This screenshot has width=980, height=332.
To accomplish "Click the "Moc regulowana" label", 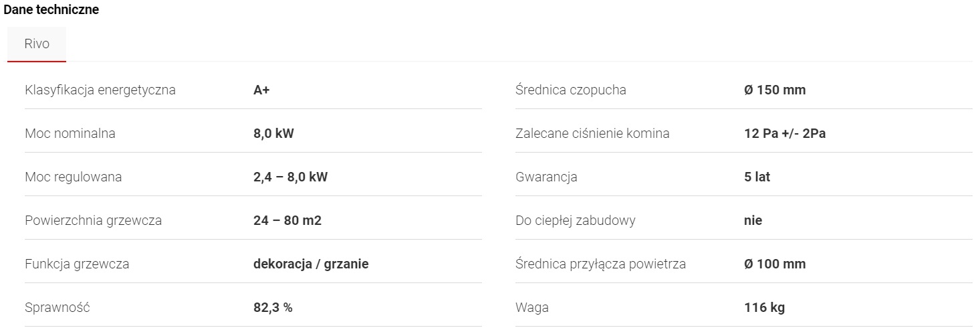I will pos(74,177).
